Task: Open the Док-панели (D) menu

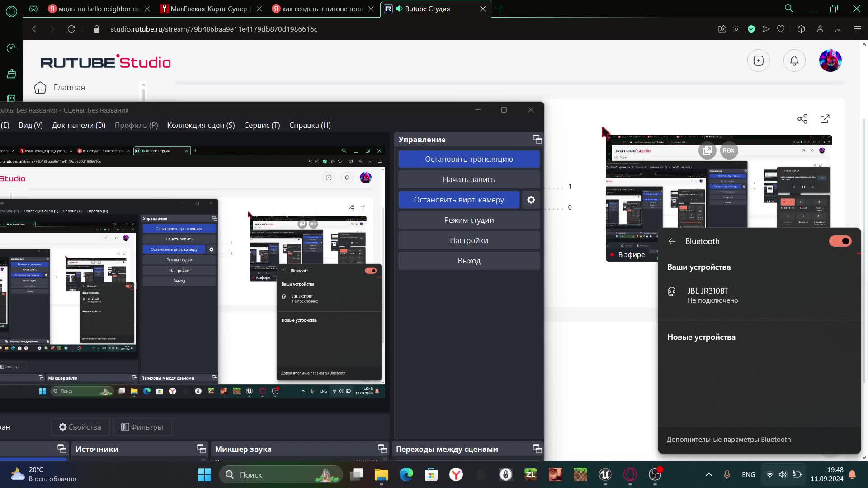Action: point(79,125)
